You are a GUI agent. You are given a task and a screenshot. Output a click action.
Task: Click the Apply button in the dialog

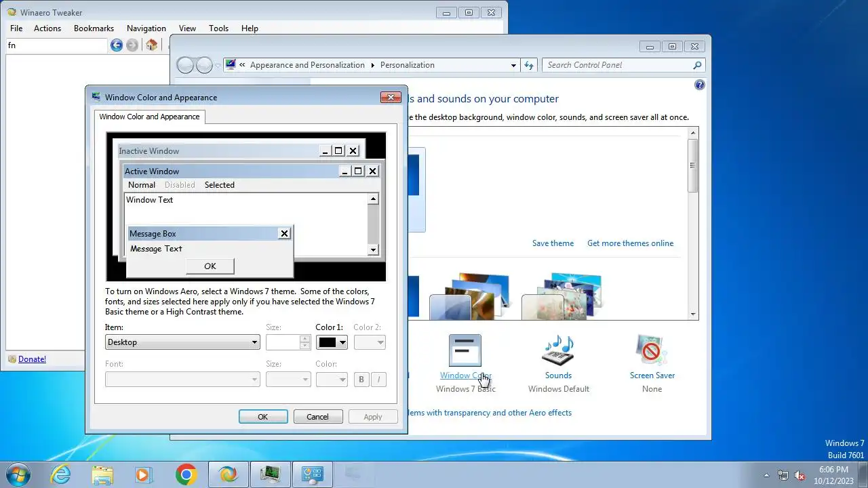(373, 417)
